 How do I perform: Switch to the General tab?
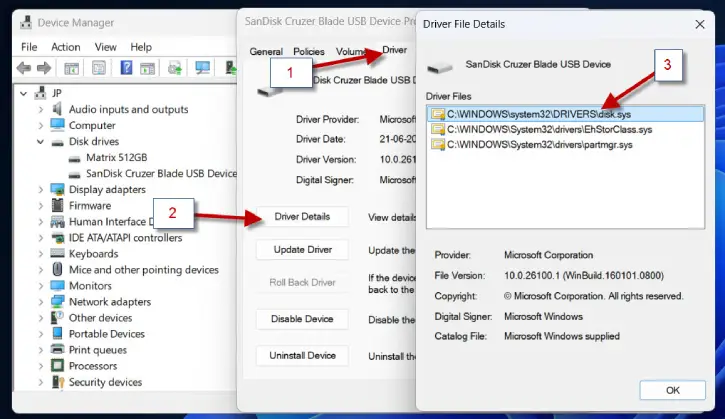click(266, 51)
